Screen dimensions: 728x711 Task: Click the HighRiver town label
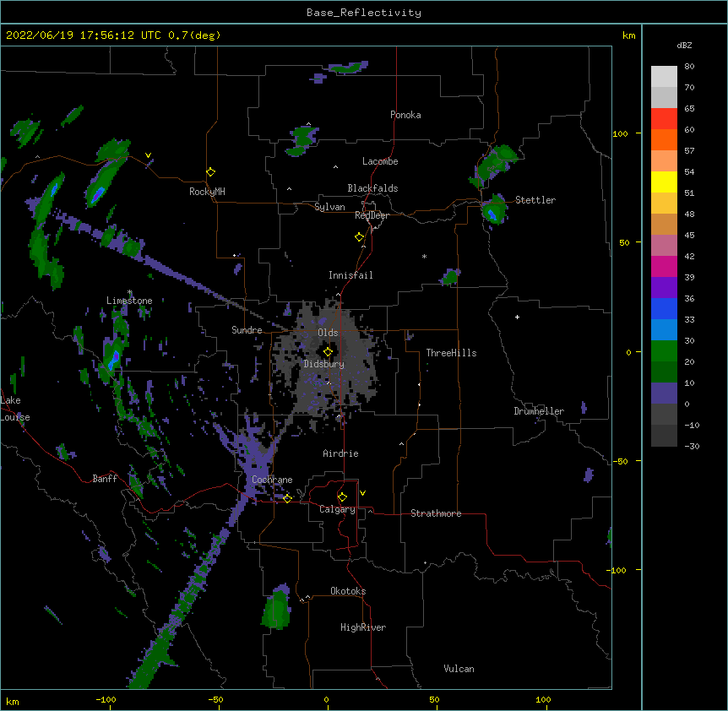coord(363,627)
